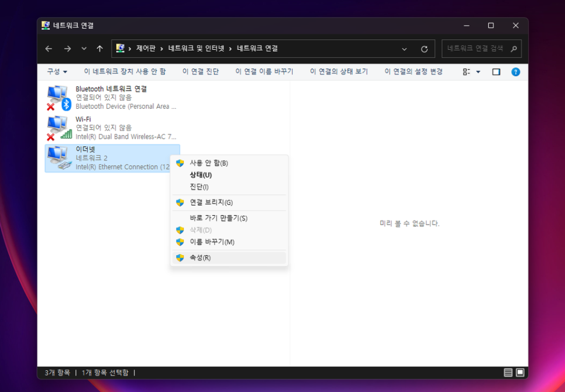This screenshot has width=565, height=392.
Task: Click 제어판 in the address breadcrumb
Action: coord(146,49)
